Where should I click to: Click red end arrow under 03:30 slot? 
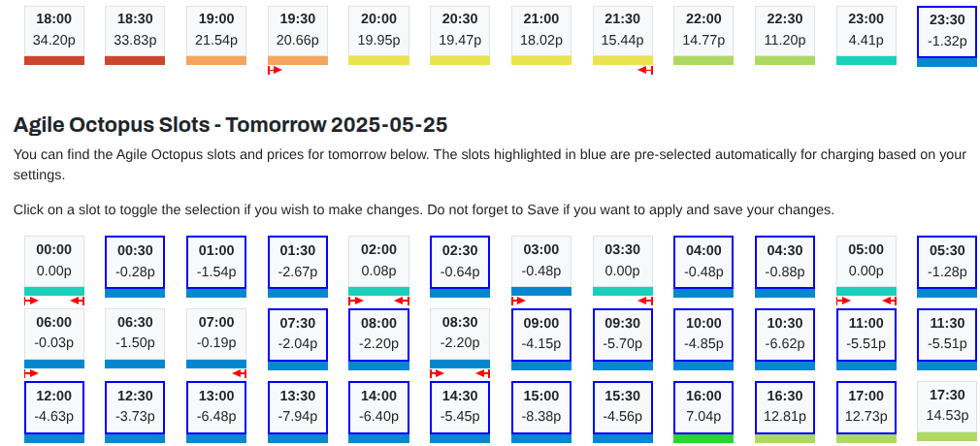point(645,302)
